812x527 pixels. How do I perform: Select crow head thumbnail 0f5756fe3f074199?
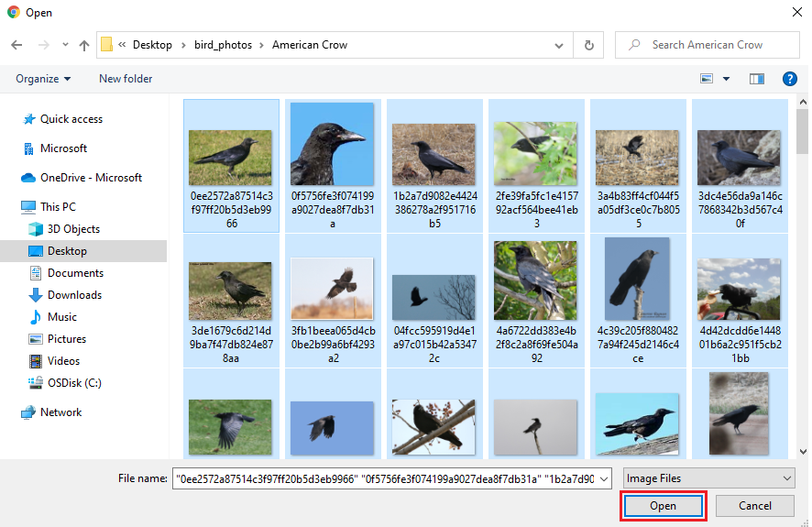(333, 166)
